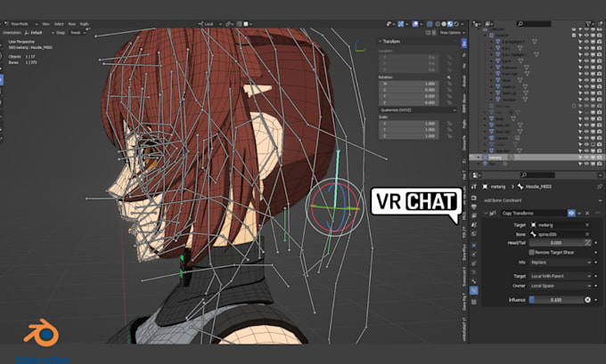The height and width of the screenshot is (364, 606).
Task: Open the Scene properties tab
Action: coord(474,225)
